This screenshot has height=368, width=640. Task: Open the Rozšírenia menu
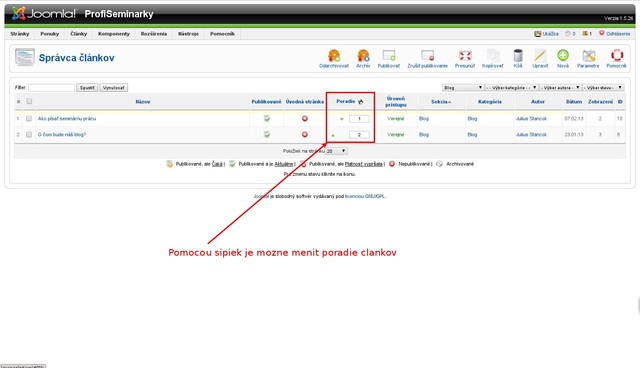click(x=154, y=34)
